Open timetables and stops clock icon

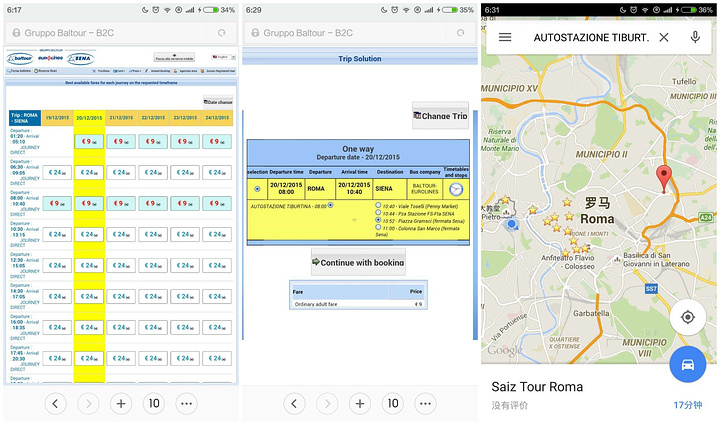coord(456,189)
